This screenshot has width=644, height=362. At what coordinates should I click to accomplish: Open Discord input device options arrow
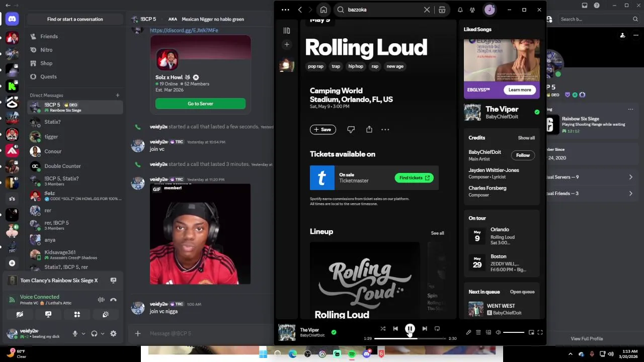tap(84, 333)
